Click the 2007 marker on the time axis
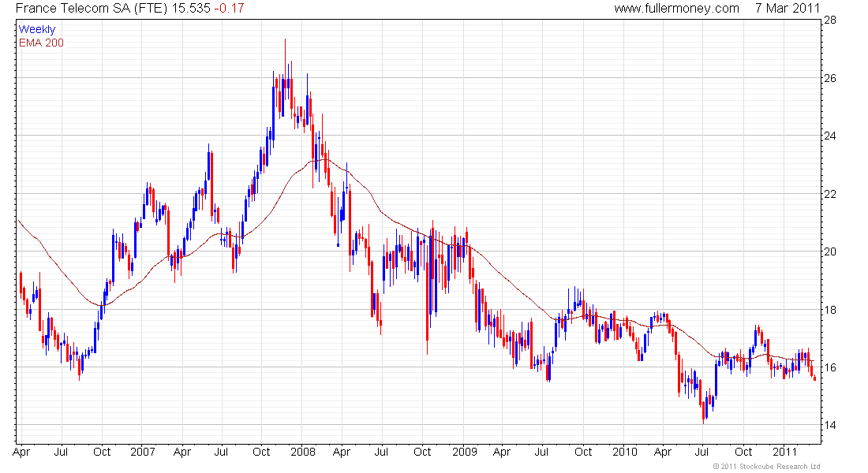 pyautogui.click(x=142, y=453)
